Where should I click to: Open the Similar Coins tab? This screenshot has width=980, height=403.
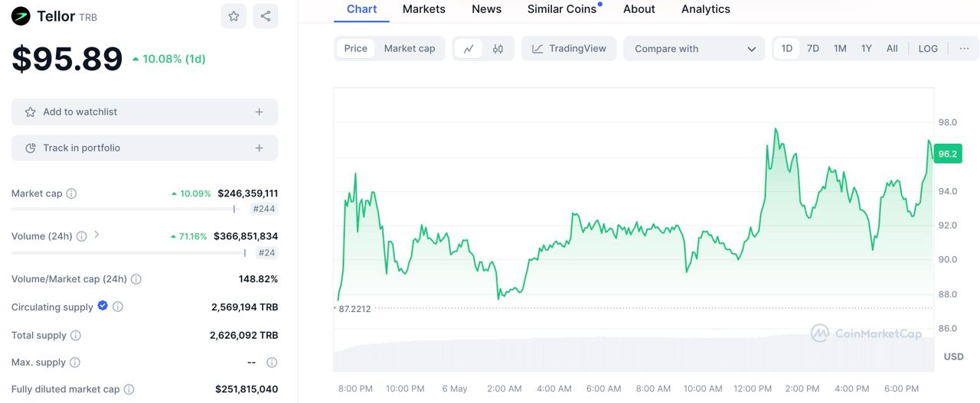(562, 9)
